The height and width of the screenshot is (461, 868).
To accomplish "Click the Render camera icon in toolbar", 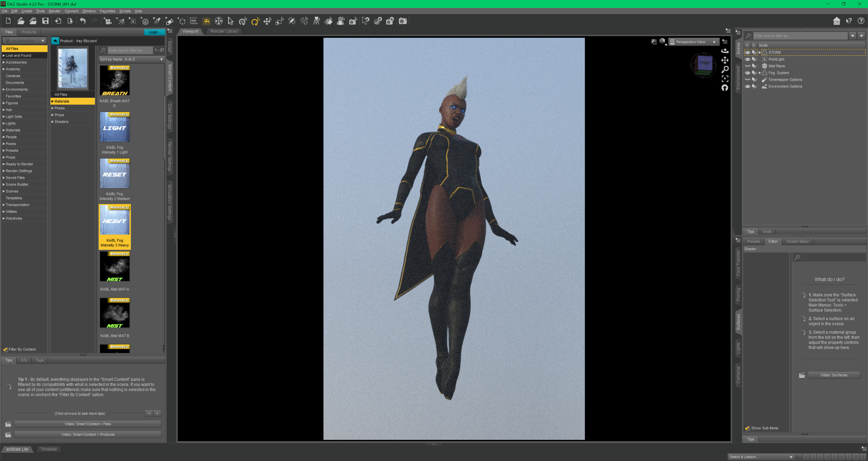I will [x=403, y=21].
